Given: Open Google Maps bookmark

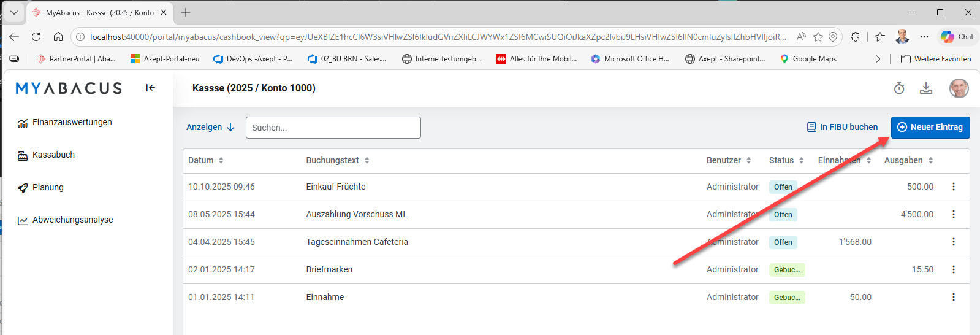Looking at the screenshot, I should pos(808,59).
